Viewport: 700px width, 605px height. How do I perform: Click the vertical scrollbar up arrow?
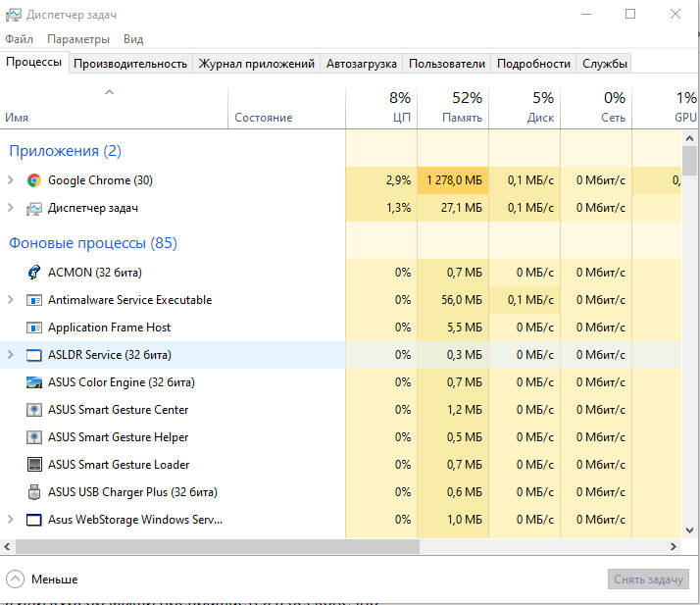[690, 138]
